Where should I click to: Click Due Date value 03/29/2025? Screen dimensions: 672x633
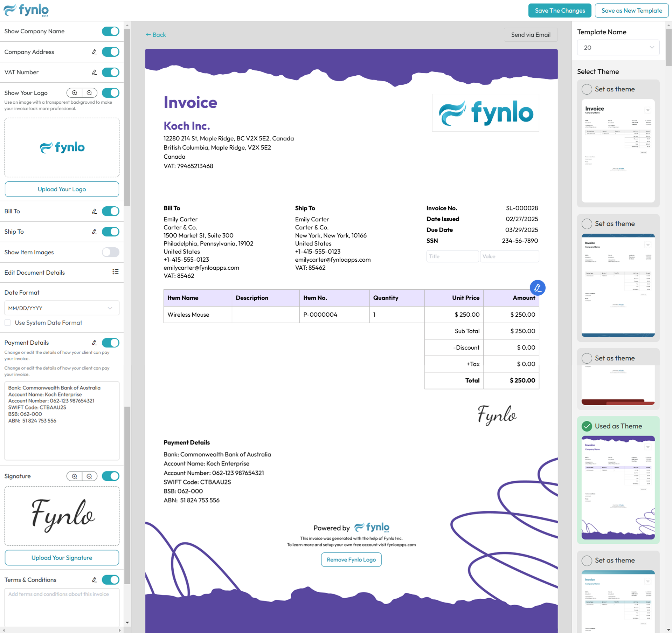[521, 230]
